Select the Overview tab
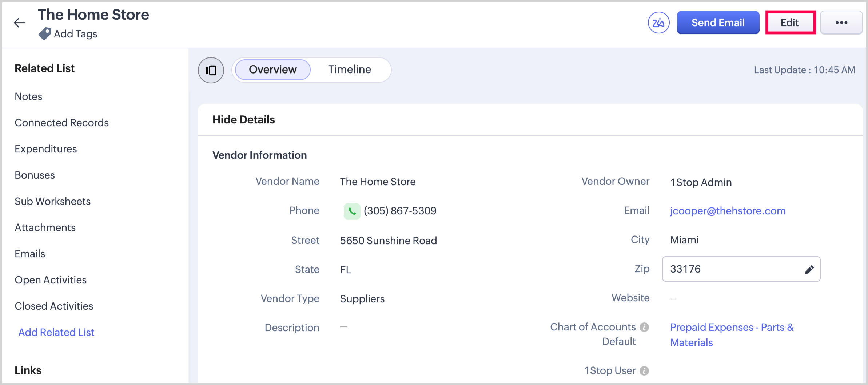 point(272,70)
